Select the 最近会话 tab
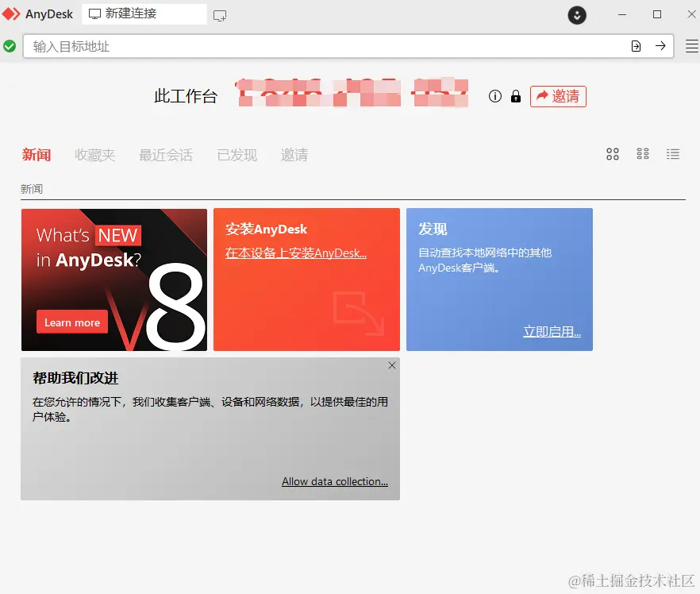 [166, 155]
